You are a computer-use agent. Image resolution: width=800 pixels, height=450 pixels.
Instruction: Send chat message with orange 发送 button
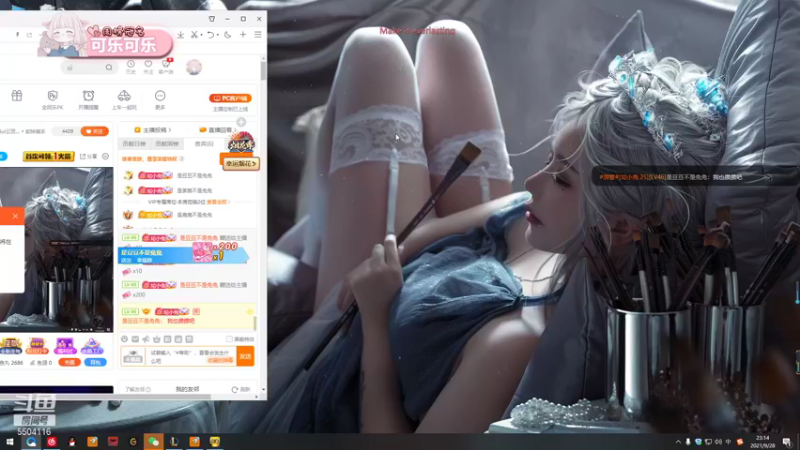[x=245, y=356]
